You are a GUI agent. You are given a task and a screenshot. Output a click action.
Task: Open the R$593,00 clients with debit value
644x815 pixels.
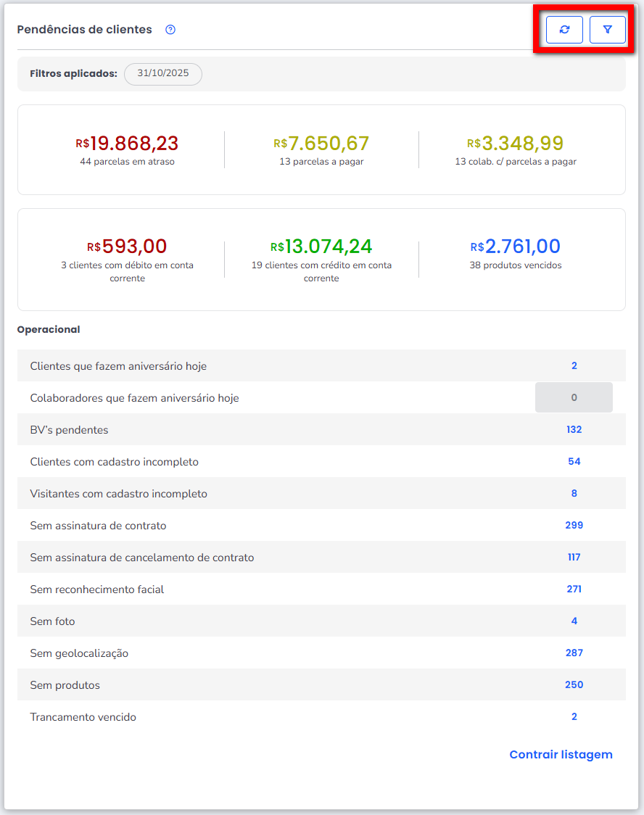coord(127,247)
